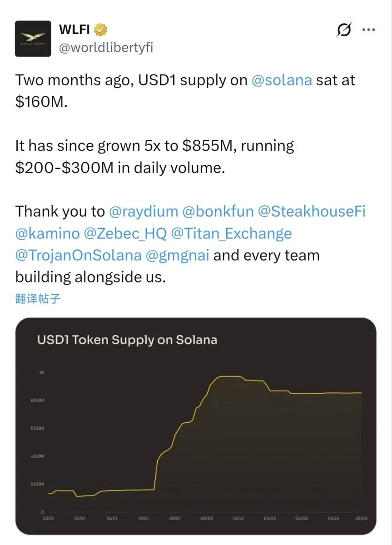Visit the @Titan_Exchange mention
Image resolution: width=392 pixels, height=545 pixels.
pos(232,233)
